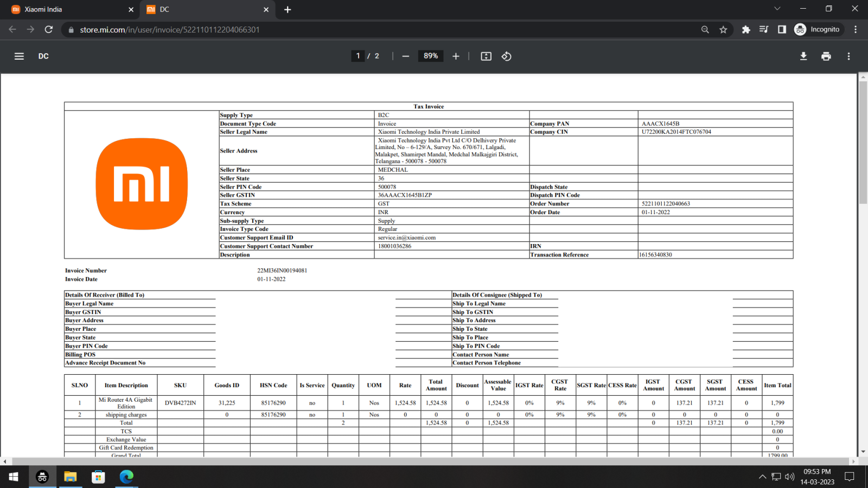868x488 pixels.
Task: Click Company PAN value AAACX1645B
Action: (660, 124)
